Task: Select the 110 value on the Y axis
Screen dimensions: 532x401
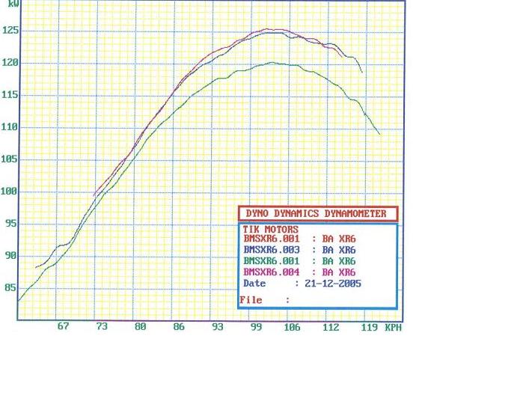Action: [x=9, y=127]
